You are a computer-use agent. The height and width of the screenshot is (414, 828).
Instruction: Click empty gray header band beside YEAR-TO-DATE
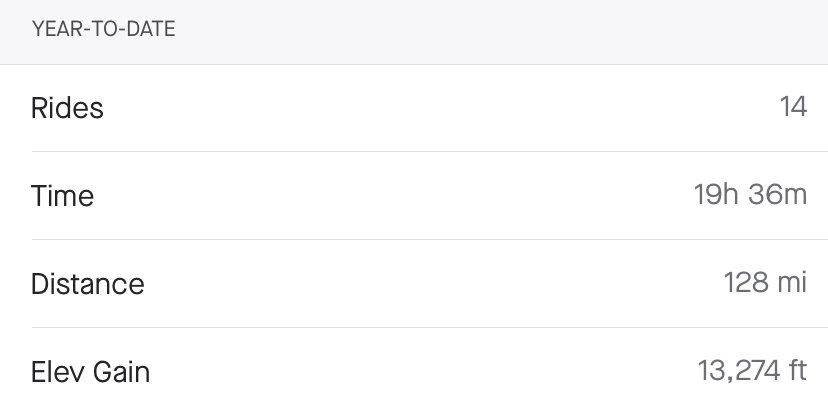pos(502,32)
